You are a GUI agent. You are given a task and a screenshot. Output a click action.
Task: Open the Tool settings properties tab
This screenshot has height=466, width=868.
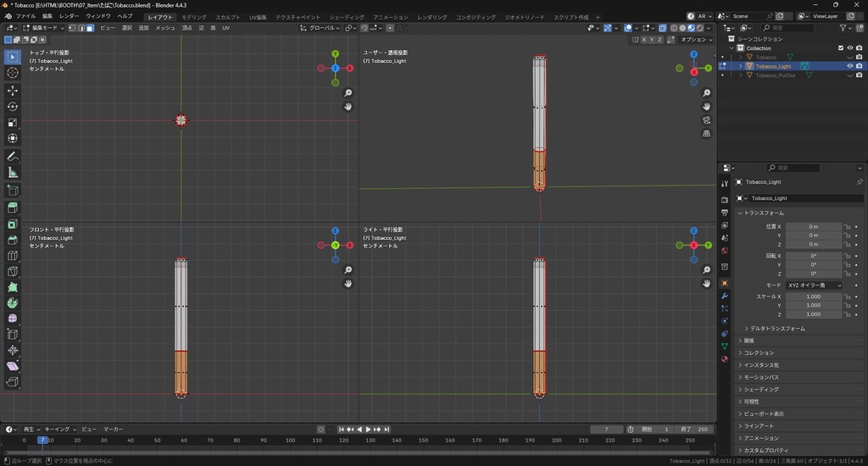coord(725,183)
